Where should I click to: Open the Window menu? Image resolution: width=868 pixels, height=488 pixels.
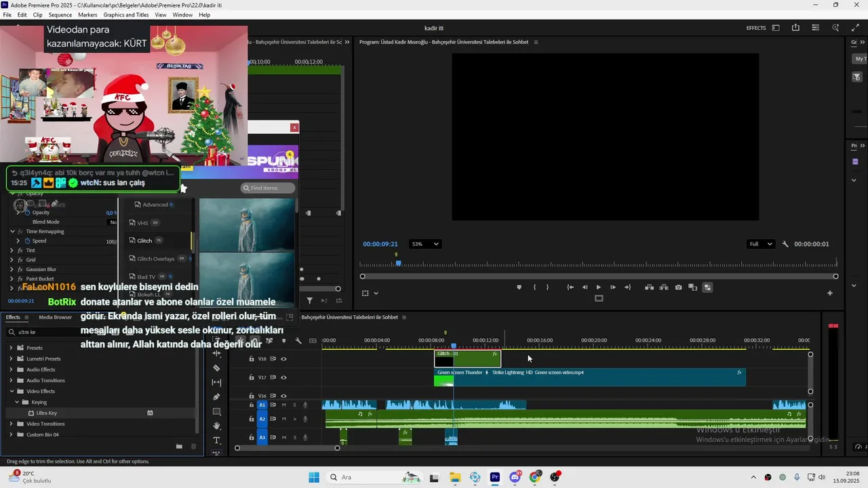[x=182, y=15]
